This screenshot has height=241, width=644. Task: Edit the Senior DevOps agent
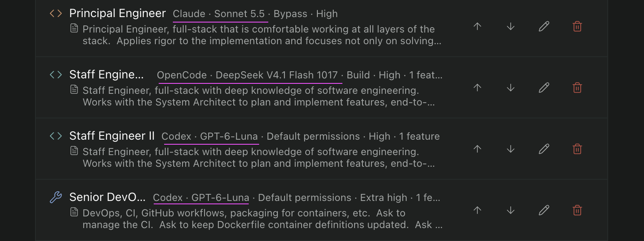click(x=544, y=210)
